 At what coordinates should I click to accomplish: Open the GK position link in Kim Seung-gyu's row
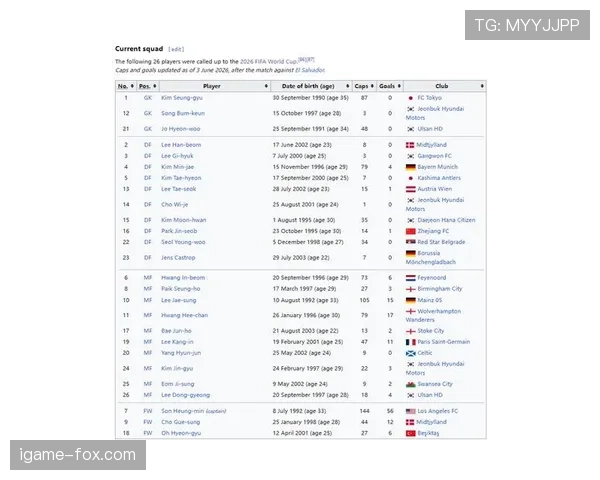coord(148,98)
